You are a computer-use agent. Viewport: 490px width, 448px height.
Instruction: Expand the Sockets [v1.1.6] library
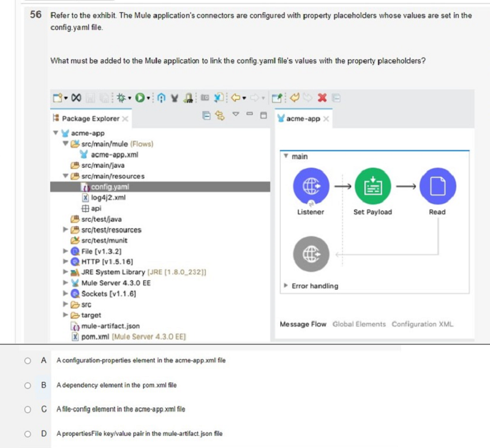point(66,293)
